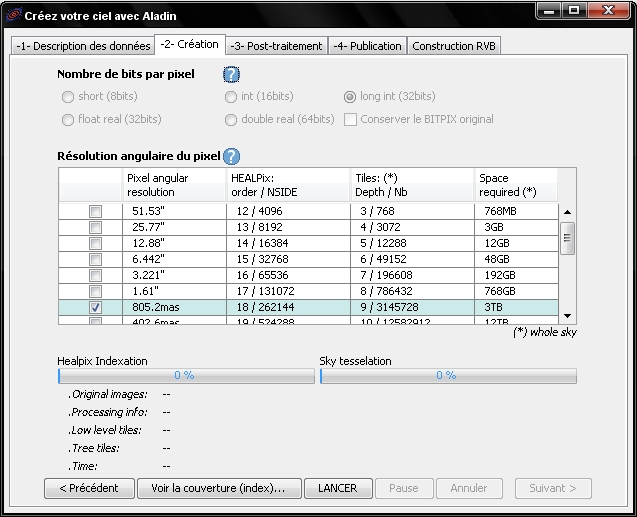Click the "192GB" space cell
This screenshot has height=517, width=637.
pos(516,275)
